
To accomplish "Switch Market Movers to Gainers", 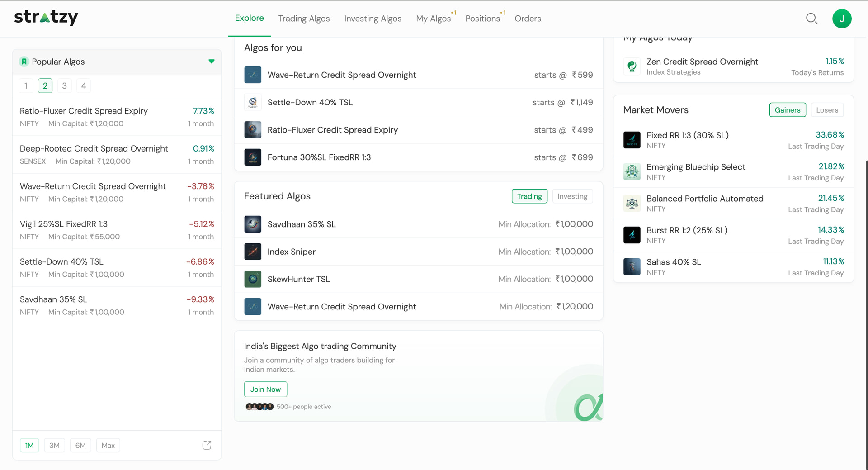I will (x=788, y=110).
